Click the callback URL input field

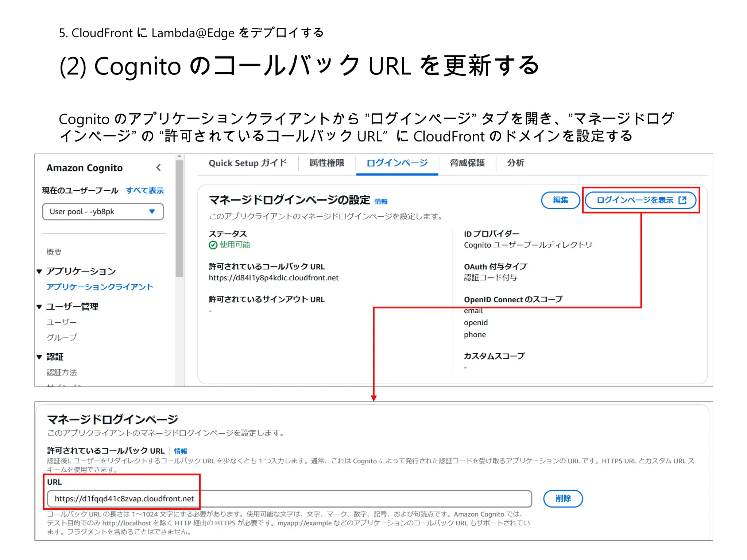[289, 499]
